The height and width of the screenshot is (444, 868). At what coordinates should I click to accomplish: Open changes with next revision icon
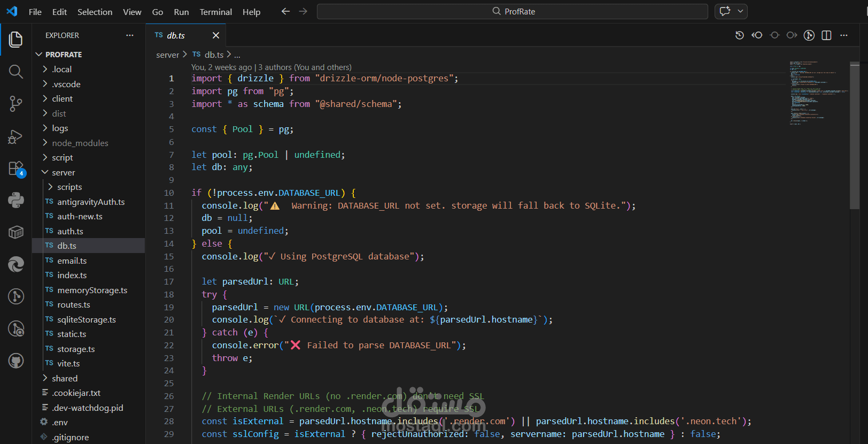coord(792,35)
